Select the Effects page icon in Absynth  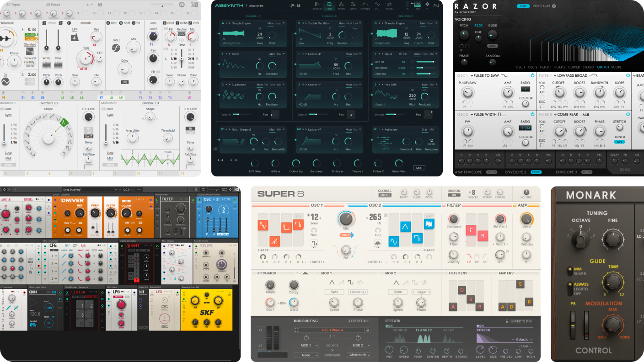pos(341,5)
